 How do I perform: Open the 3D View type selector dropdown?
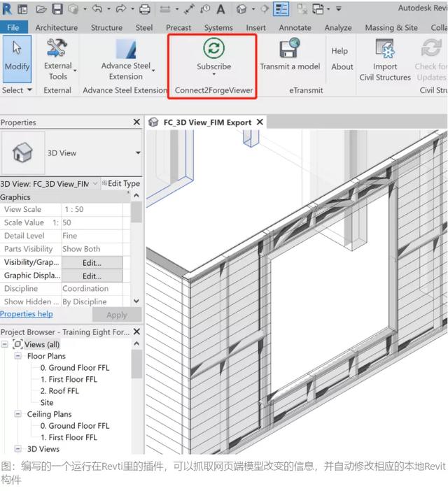pyautogui.click(x=138, y=152)
